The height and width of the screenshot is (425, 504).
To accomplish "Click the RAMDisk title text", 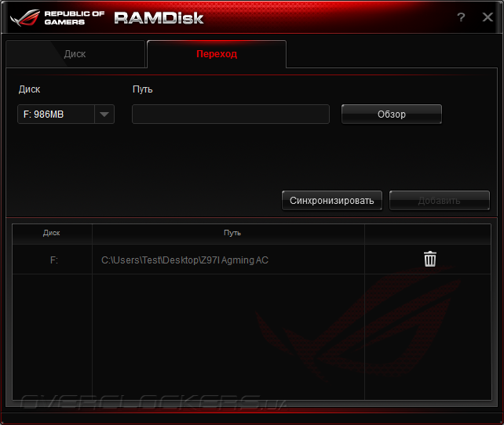I will pyautogui.click(x=159, y=18).
